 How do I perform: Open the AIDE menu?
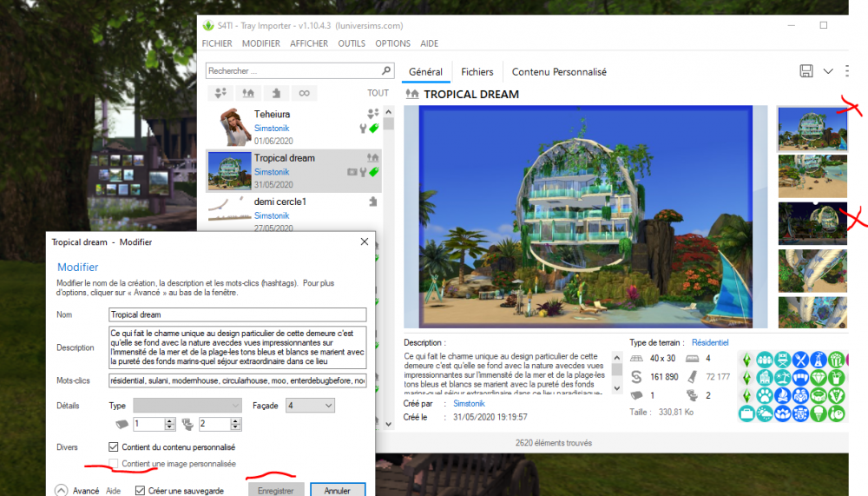[429, 43]
